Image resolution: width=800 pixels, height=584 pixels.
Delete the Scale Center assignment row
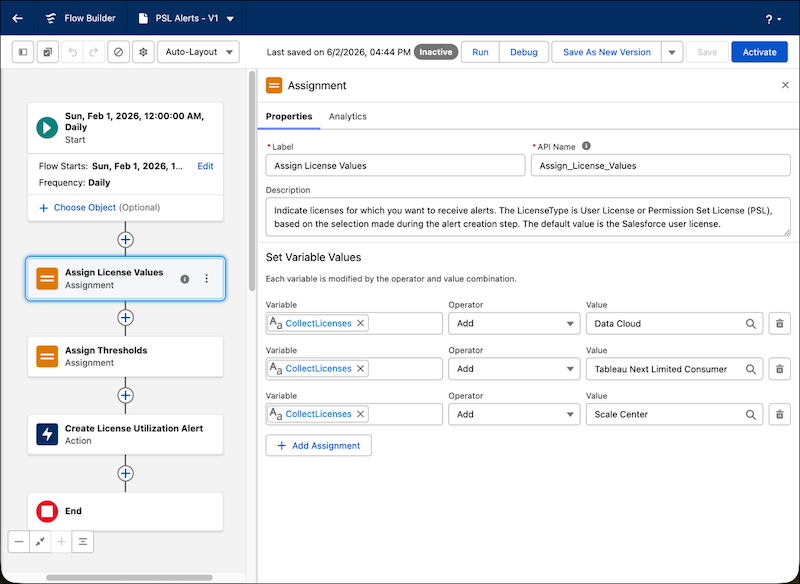779,414
